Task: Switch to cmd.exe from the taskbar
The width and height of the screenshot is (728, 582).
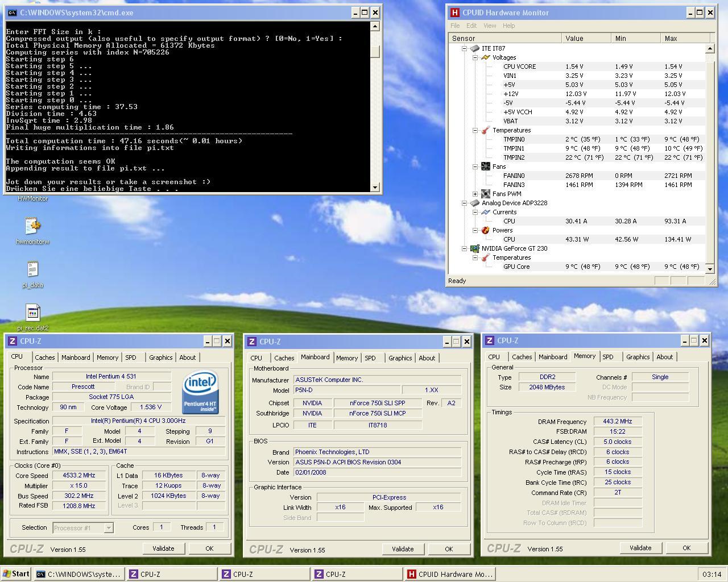Action: tap(80, 574)
